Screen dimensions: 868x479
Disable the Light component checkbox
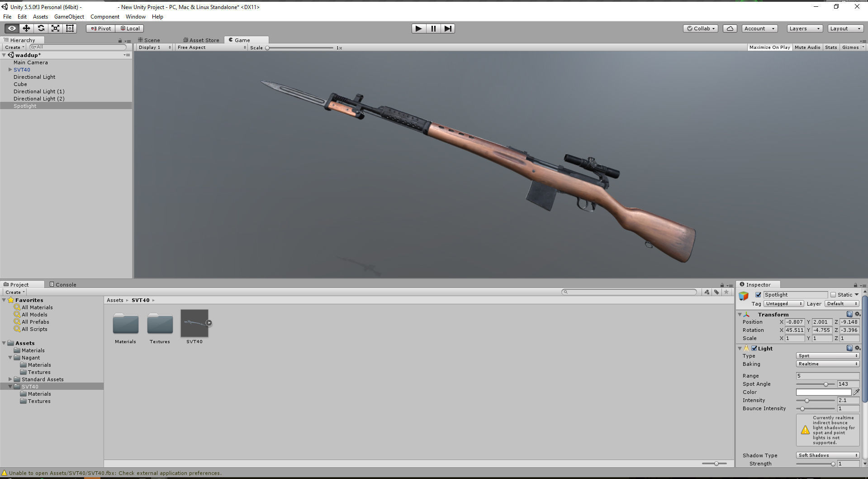(x=754, y=348)
